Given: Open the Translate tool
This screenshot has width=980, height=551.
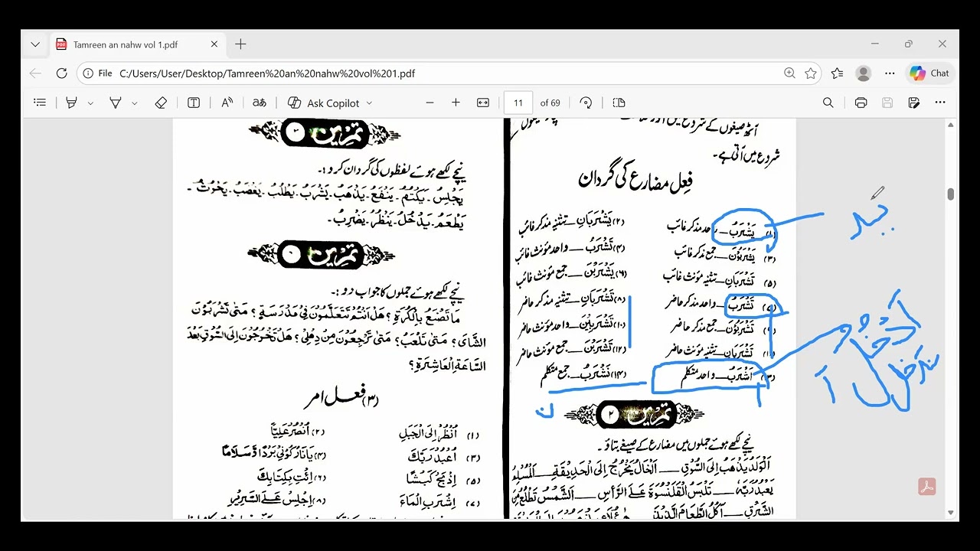Looking at the screenshot, I should (260, 103).
